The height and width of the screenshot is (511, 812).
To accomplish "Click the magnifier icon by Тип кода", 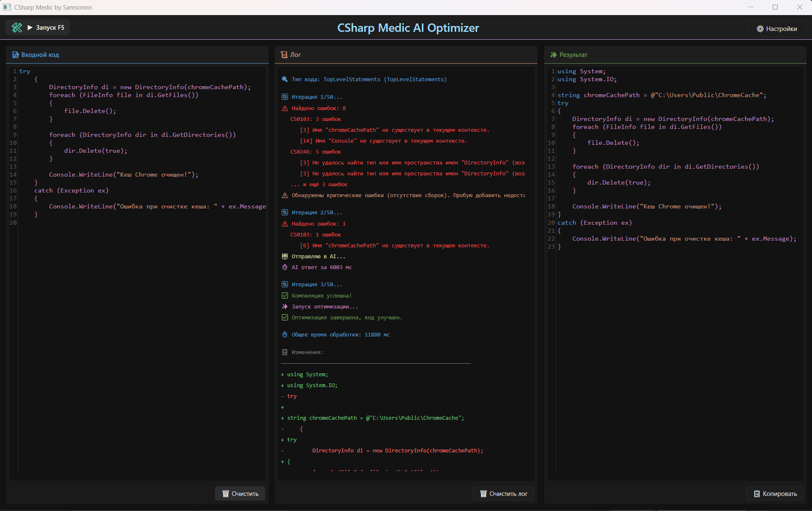I will point(285,79).
